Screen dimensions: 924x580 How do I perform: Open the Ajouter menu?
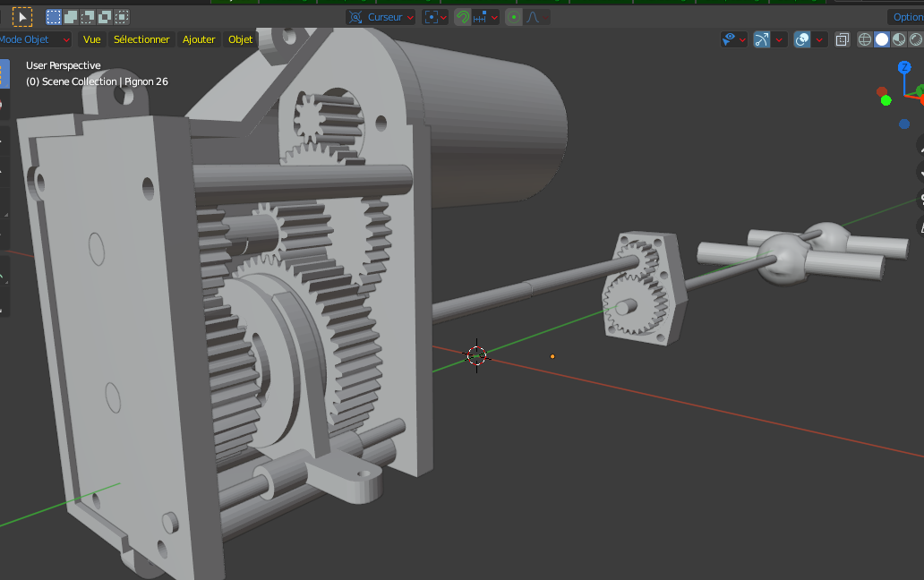199,39
